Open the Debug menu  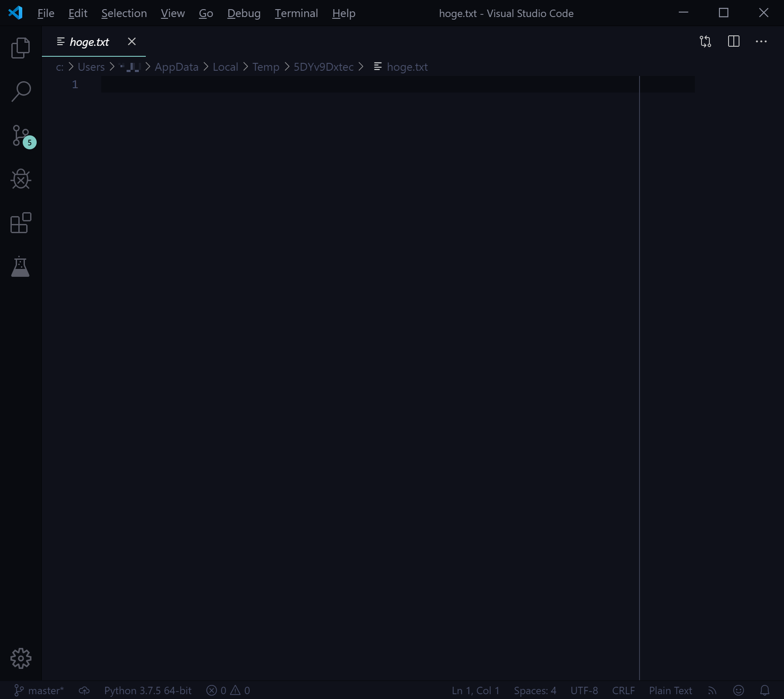click(244, 13)
